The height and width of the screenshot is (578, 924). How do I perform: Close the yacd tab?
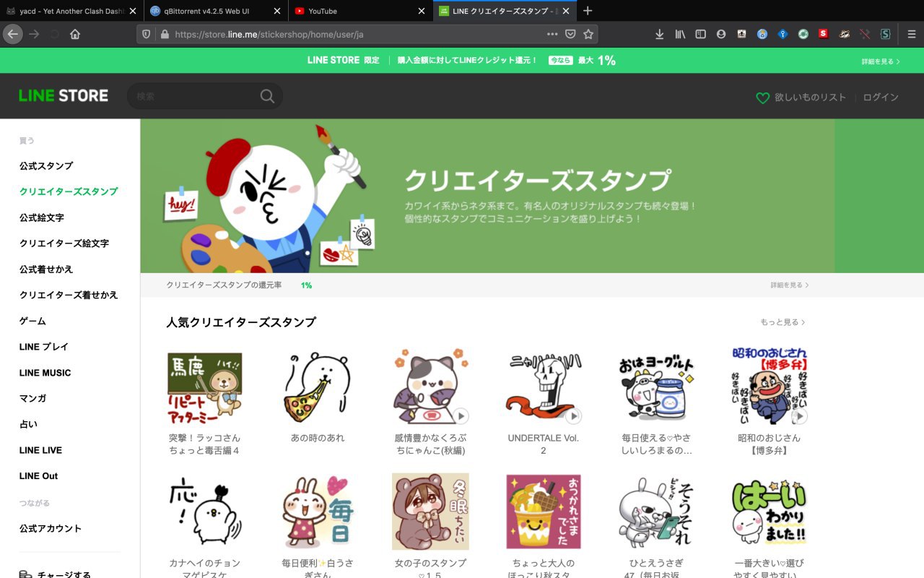(132, 11)
